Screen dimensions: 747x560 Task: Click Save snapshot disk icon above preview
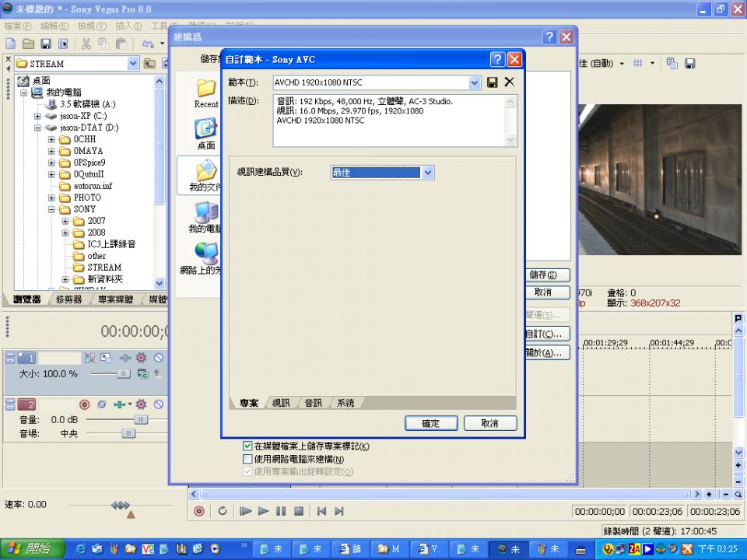coord(690,63)
